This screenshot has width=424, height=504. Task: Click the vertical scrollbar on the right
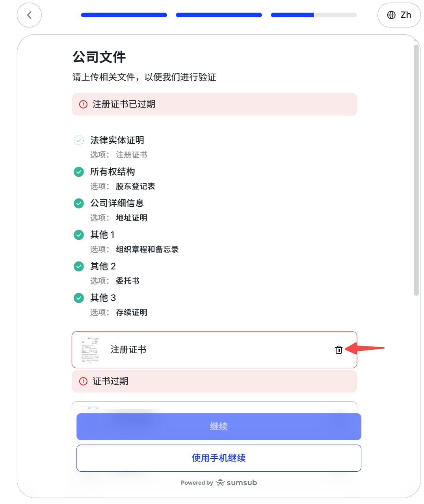416,169
